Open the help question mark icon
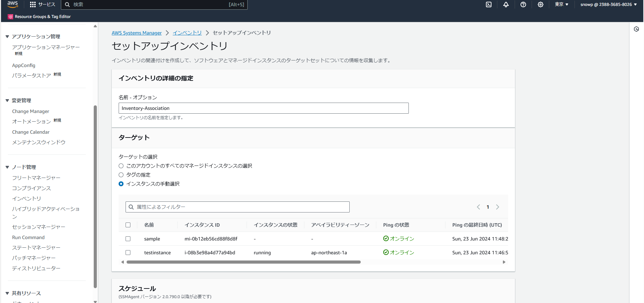The width and height of the screenshot is (644, 303). coord(523,4)
